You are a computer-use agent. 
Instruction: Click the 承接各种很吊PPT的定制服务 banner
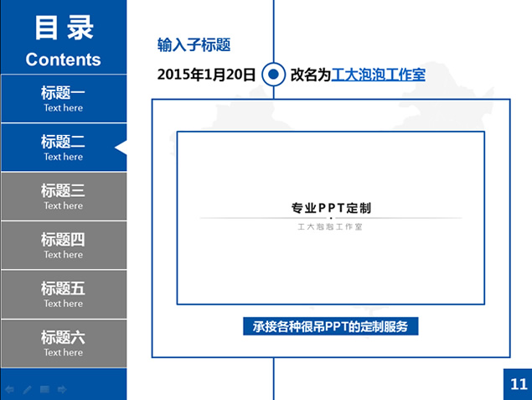point(330,326)
